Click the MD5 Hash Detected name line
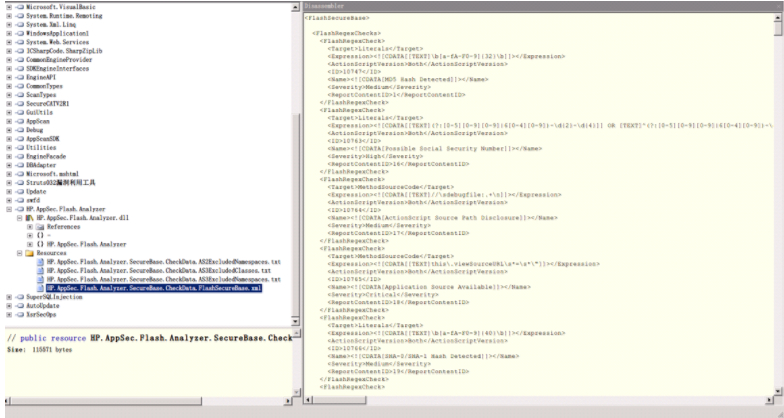 (x=408, y=80)
